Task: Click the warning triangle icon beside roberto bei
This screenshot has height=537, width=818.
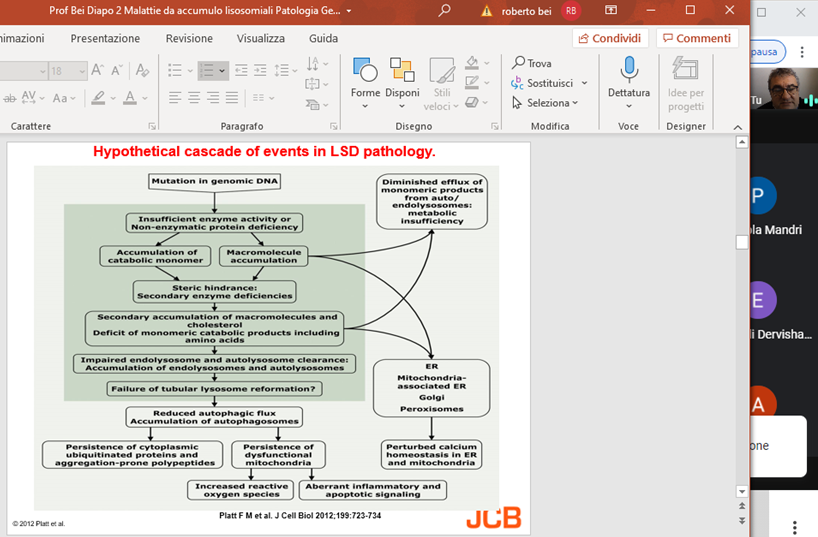Action: (486, 11)
